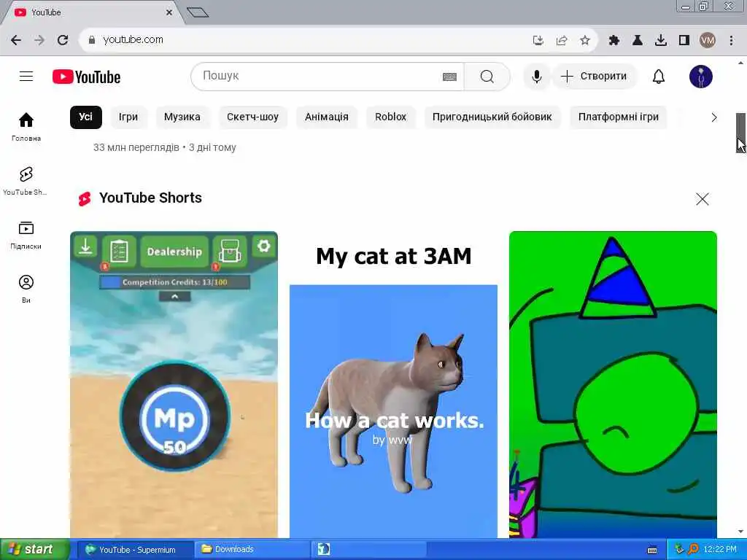Start voice search with microphone
Image resolution: width=747 pixels, height=560 pixels.
[x=536, y=77]
